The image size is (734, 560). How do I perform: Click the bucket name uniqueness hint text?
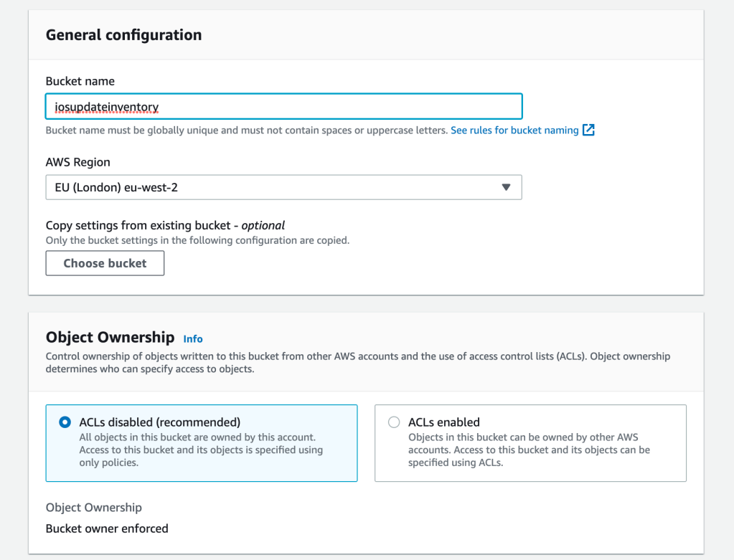tap(246, 130)
